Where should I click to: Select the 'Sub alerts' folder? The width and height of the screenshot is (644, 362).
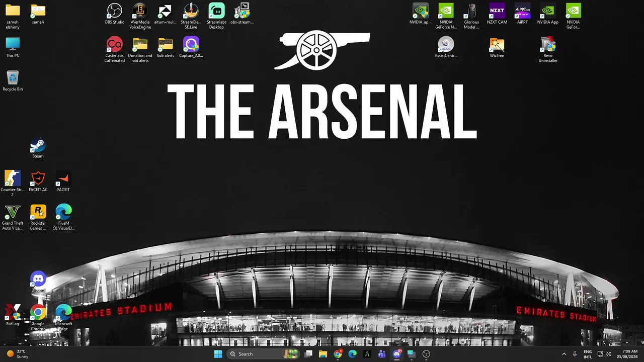click(165, 47)
